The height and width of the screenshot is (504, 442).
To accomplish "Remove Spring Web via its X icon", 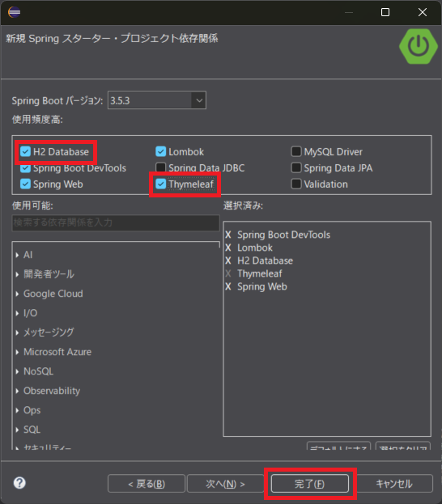I will tap(228, 286).
